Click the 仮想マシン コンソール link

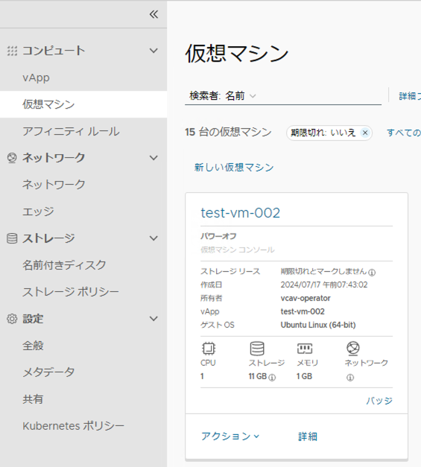pos(238,250)
